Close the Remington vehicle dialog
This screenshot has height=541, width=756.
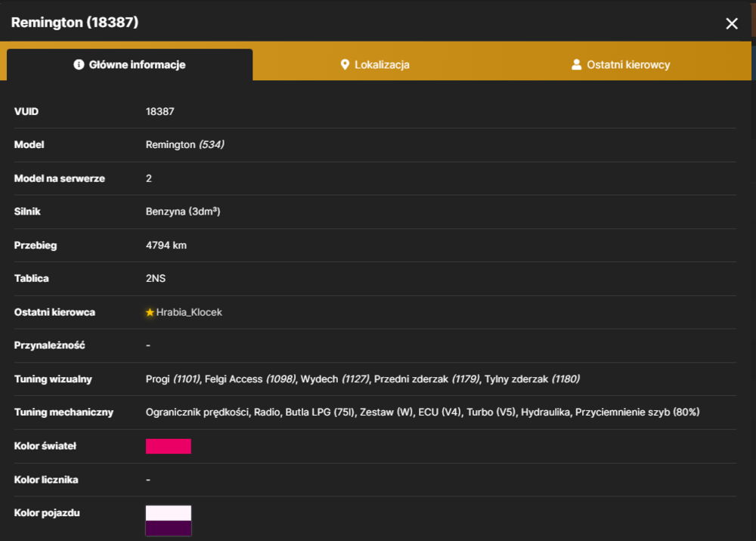[731, 23]
